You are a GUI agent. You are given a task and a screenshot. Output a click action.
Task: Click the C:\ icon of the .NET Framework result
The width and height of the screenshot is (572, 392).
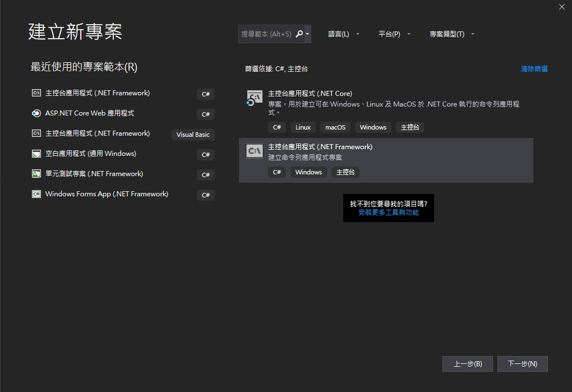pos(254,151)
